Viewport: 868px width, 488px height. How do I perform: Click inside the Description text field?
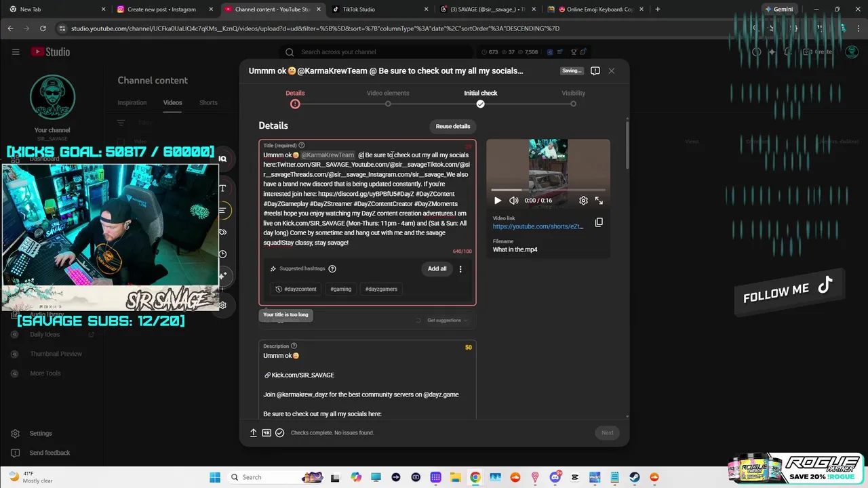(367, 383)
